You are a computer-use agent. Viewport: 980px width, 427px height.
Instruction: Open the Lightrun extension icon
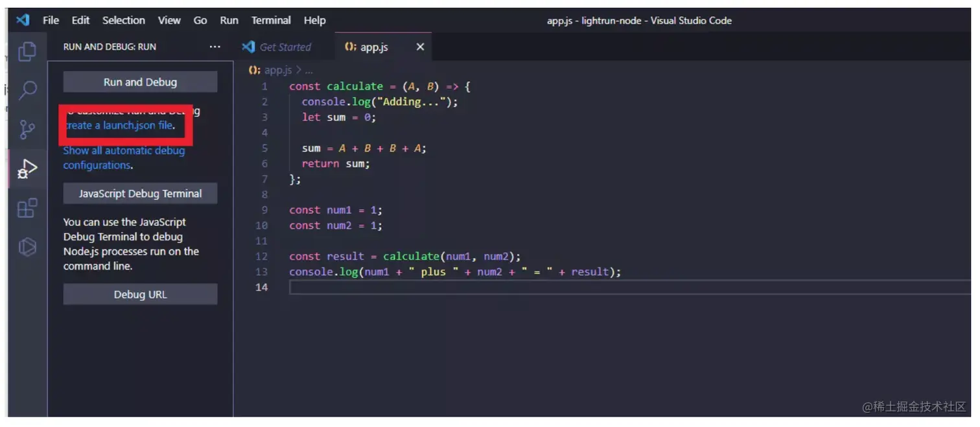coord(27,247)
